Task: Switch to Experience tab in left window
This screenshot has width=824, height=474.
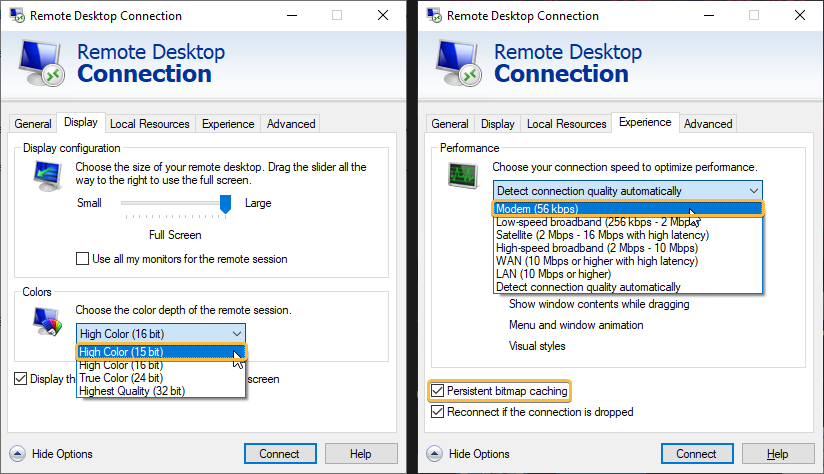Action: (228, 123)
